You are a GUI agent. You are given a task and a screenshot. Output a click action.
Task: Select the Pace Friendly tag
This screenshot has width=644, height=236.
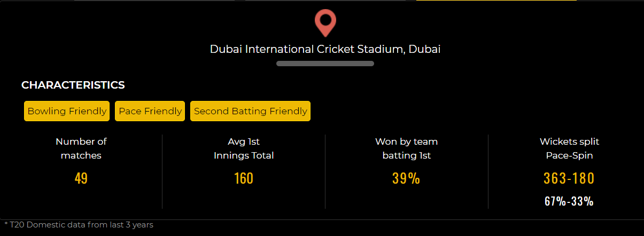click(x=150, y=111)
